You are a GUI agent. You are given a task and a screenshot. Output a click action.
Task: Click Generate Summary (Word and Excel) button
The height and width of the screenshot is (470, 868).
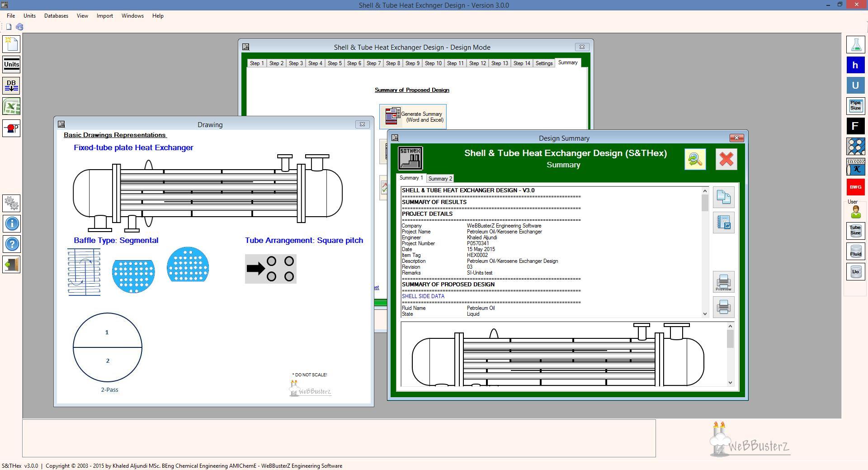click(x=413, y=117)
